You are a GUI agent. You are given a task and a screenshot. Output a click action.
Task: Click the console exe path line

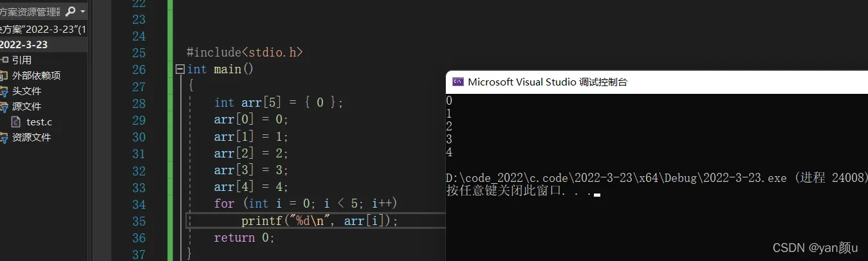656,178
